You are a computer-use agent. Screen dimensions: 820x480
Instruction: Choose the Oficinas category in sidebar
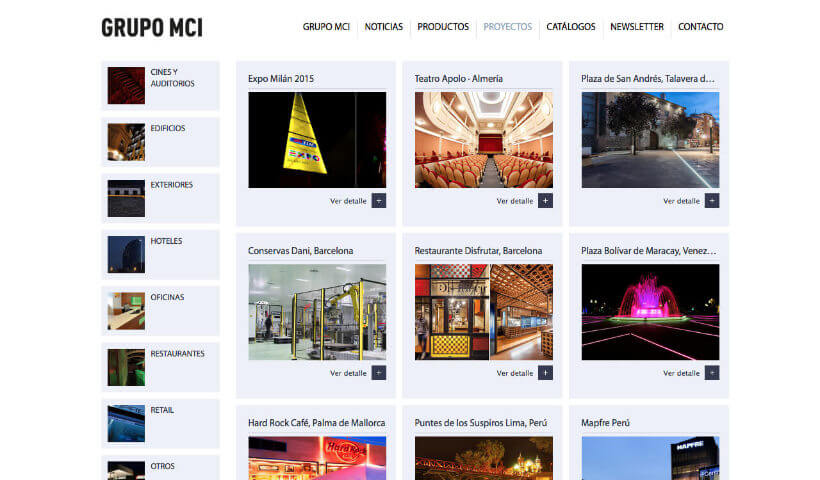(168, 298)
